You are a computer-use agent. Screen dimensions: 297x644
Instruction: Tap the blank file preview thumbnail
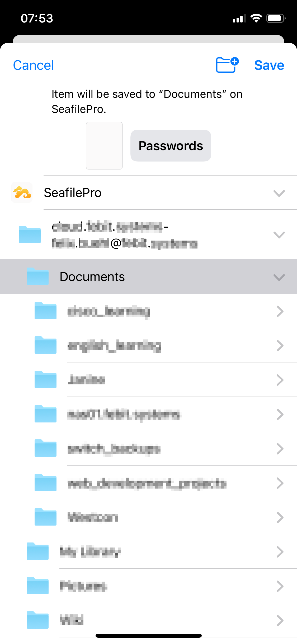[104, 145]
